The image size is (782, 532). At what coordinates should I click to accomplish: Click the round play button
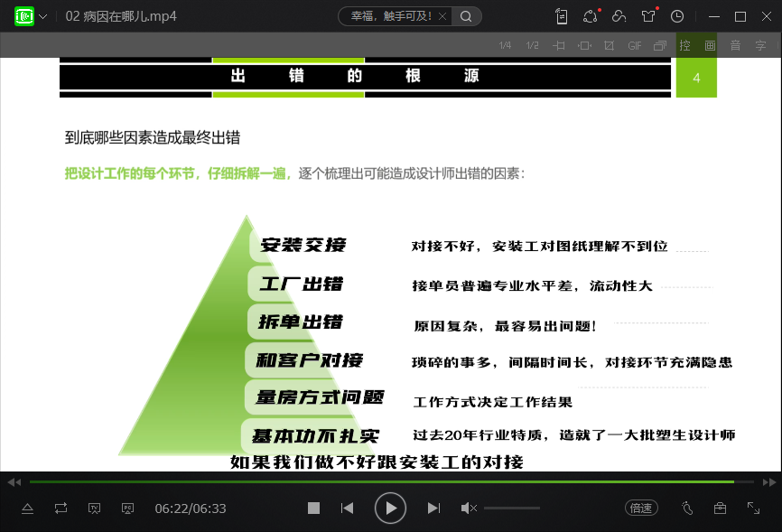pyautogui.click(x=390, y=508)
